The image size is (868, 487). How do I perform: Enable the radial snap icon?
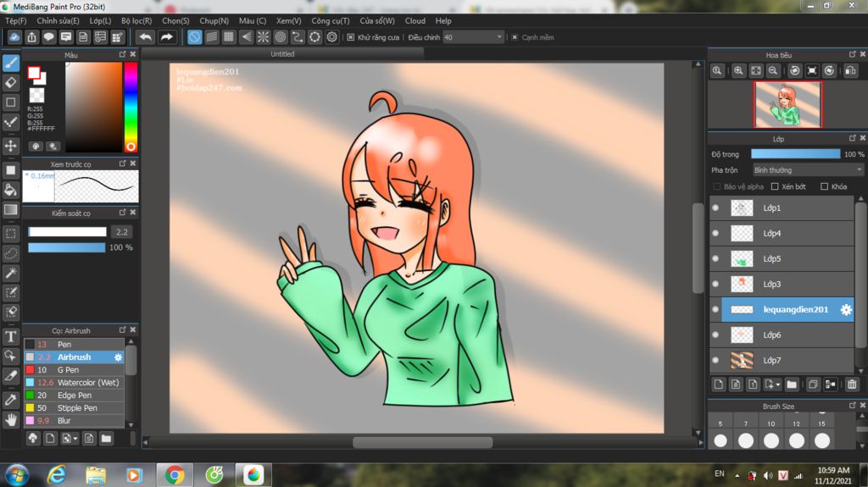tap(264, 37)
